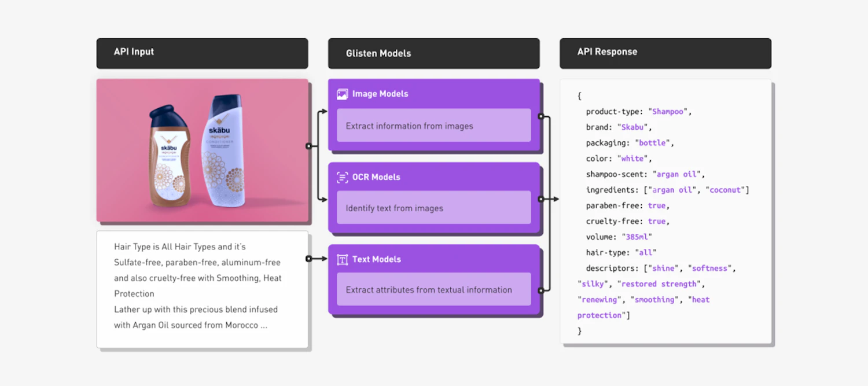
Task: Click the 'OCR Models' title text
Action: click(376, 177)
